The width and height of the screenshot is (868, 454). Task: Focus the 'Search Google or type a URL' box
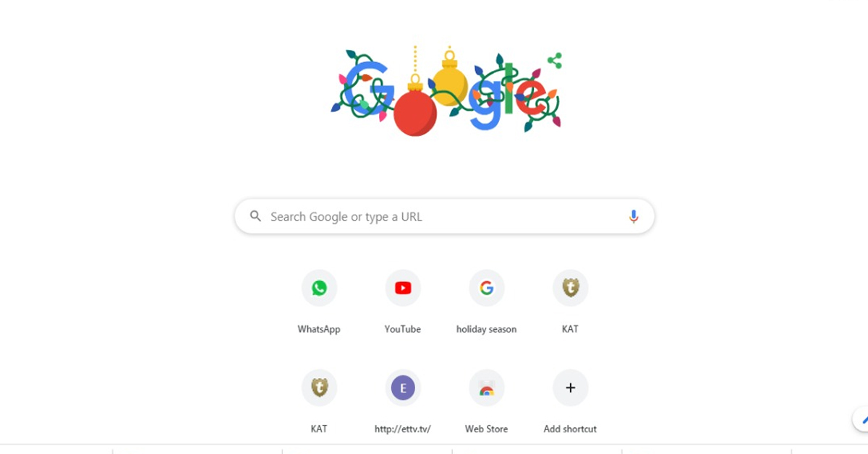(444, 216)
